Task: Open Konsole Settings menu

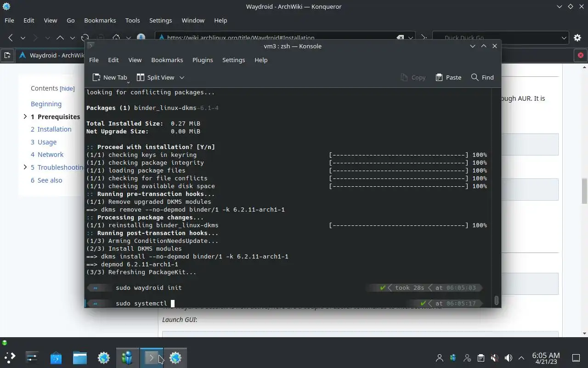Action: [233, 60]
